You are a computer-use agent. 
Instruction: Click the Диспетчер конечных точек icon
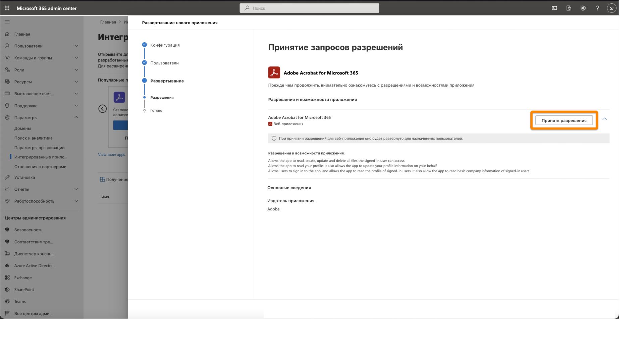[x=7, y=254]
